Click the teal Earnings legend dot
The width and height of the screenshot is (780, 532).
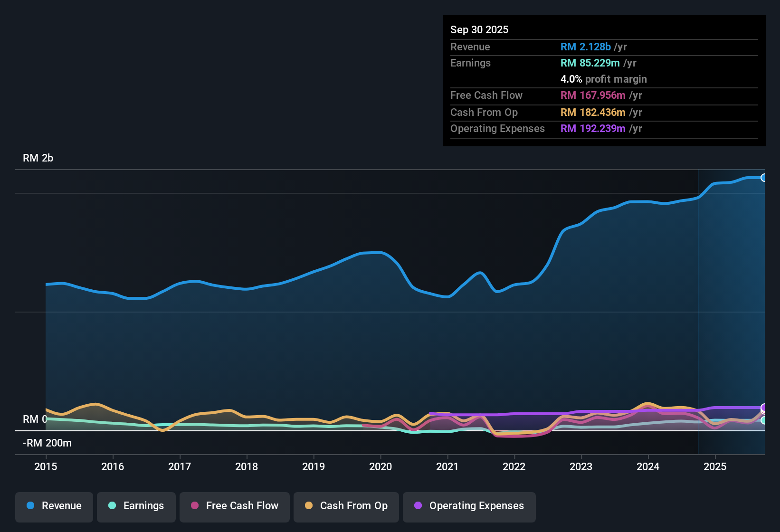click(112, 506)
